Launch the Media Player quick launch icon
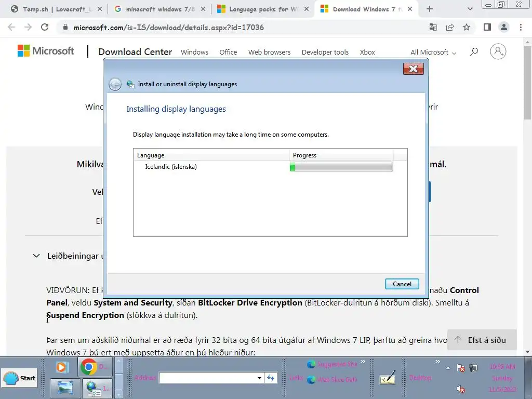The height and width of the screenshot is (399, 532). [61, 367]
